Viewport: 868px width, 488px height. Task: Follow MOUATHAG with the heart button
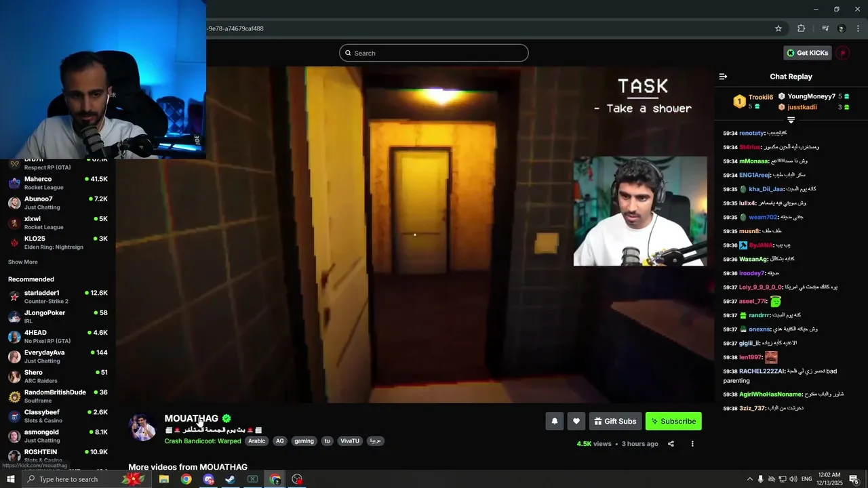576,421
